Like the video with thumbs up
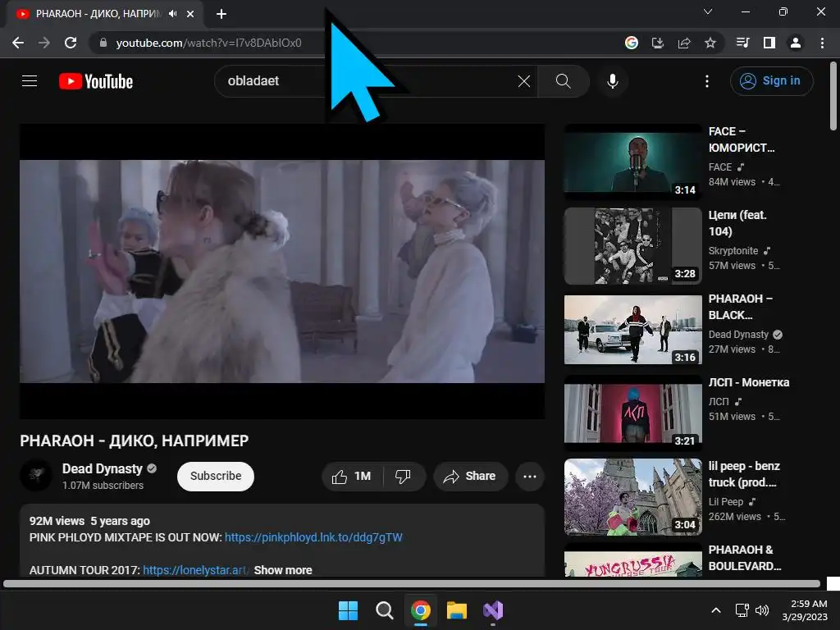 click(351, 477)
